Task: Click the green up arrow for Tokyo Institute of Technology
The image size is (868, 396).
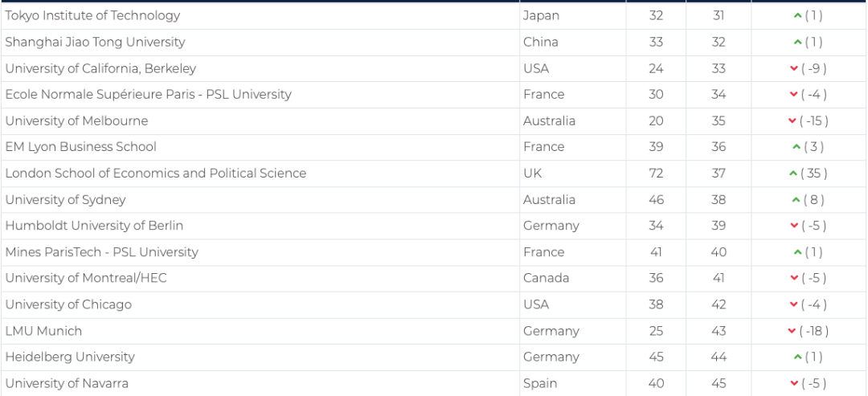Action: 797,16
